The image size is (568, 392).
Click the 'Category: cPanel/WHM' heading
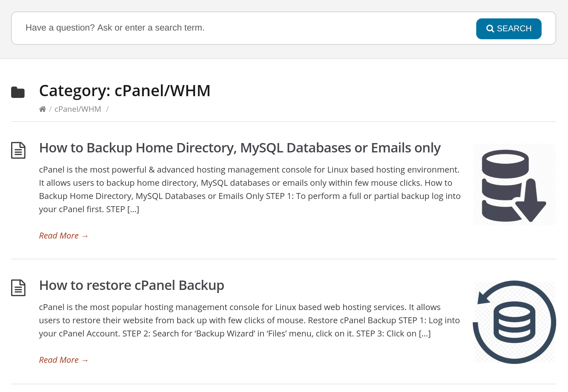pyautogui.click(x=125, y=91)
